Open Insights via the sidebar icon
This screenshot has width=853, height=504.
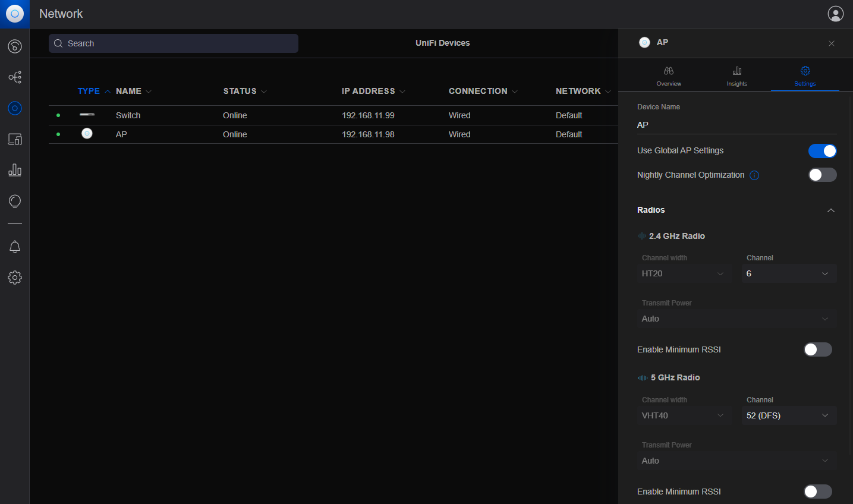click(x=14, y=201)
